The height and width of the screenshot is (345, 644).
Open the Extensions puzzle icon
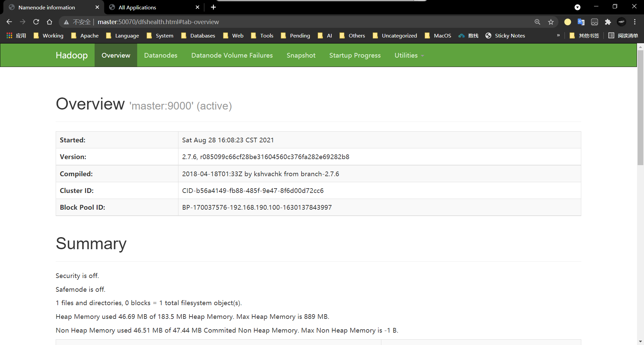[x=608, y=22]
